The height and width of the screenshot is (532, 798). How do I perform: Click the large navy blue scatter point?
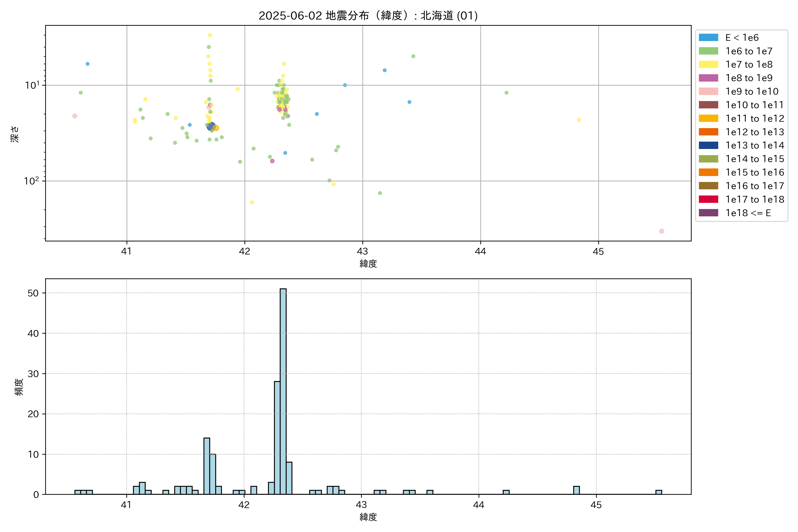pyautogui.click(x=211, y=127)
